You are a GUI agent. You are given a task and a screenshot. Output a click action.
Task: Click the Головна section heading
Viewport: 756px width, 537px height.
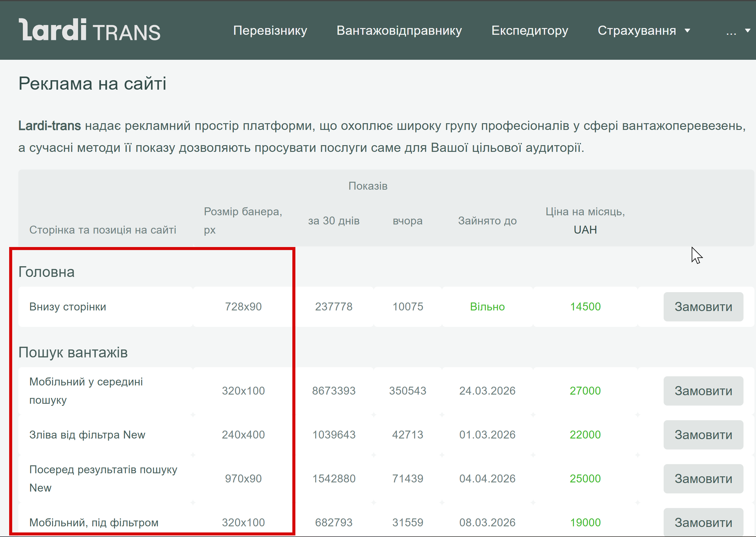(x=47, y=272)
